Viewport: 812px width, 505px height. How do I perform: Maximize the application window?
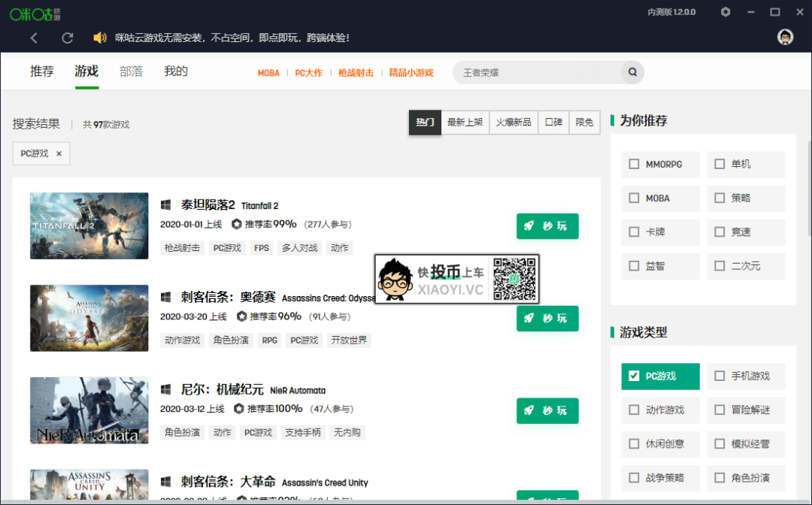coord(775,12)
